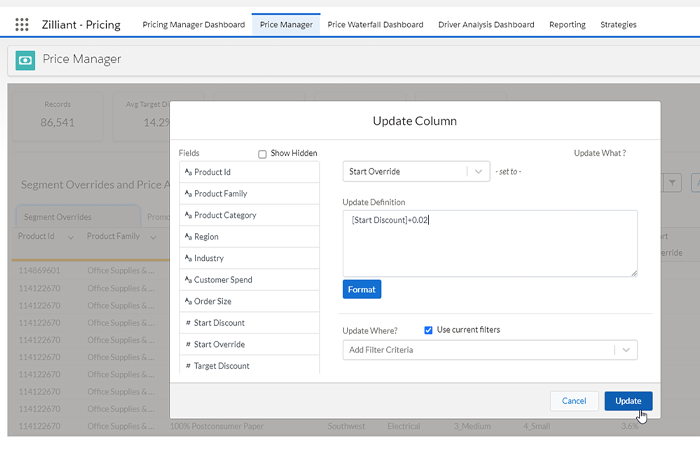Screen dimensions: 700x467
Task: Select the Product Id field
Action: coord(212,172)
